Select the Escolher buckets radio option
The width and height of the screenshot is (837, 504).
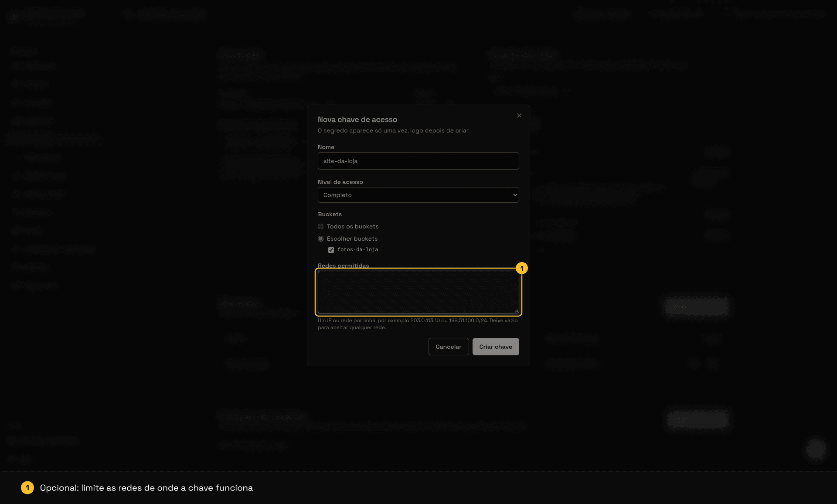pyautogui.click(x=320, y=238)
